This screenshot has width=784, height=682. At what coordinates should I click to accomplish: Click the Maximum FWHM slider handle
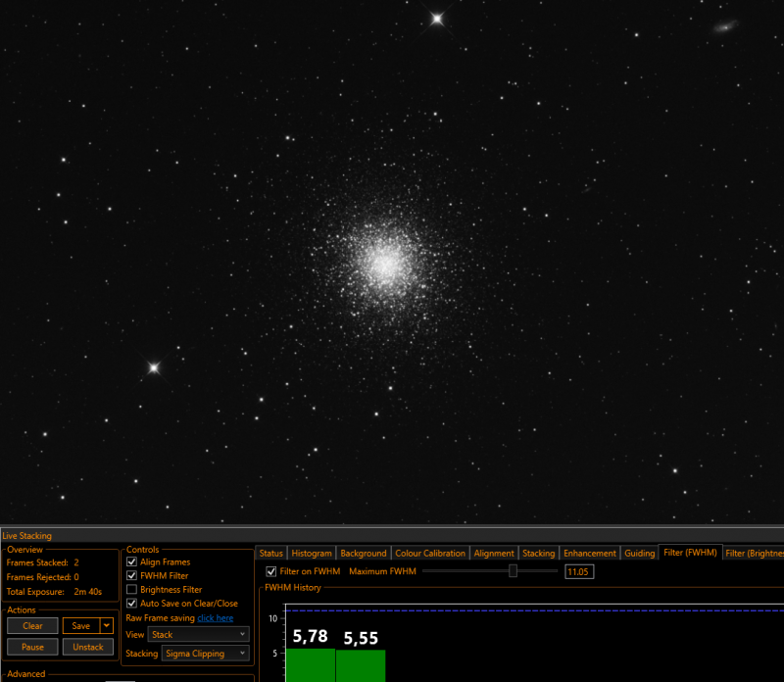513,570
